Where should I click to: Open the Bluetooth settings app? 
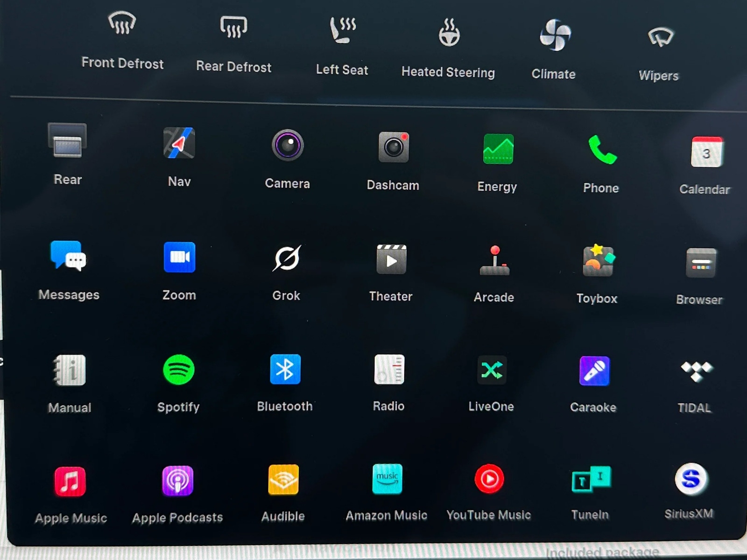285,370
